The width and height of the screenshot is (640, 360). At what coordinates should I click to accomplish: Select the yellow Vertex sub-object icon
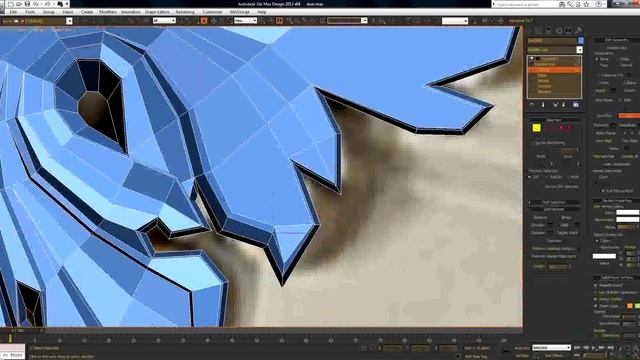pos(537,128)
